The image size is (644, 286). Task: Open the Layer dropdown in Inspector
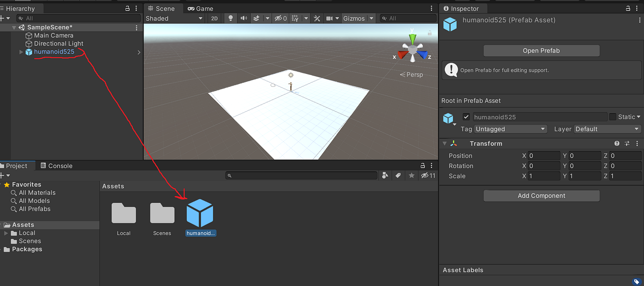(607, 129)
